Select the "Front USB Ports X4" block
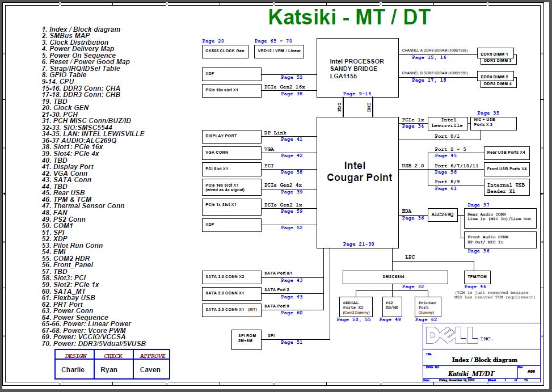 [507, 169]
